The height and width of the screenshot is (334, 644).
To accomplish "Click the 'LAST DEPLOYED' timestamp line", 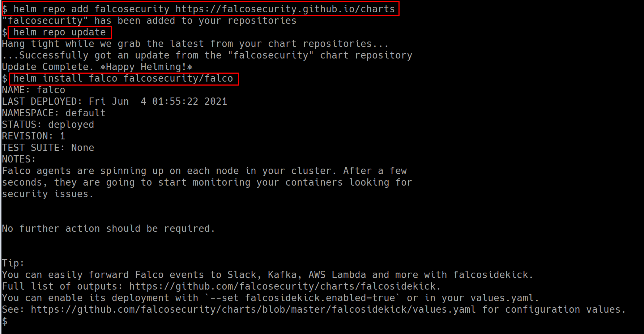I will pos(115,101).
